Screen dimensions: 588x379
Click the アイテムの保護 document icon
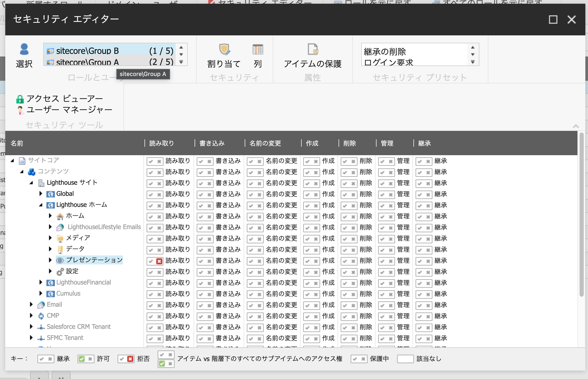tap(313, 49)
